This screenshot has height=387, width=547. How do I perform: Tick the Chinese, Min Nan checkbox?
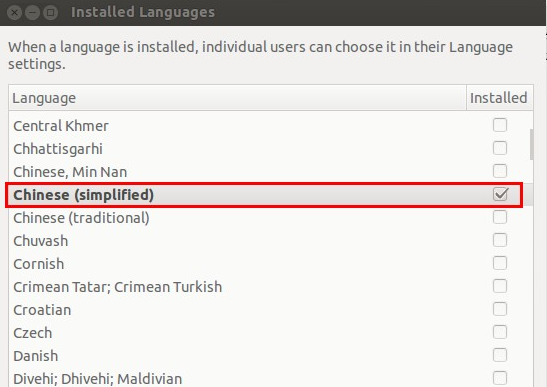pos(500,171)
